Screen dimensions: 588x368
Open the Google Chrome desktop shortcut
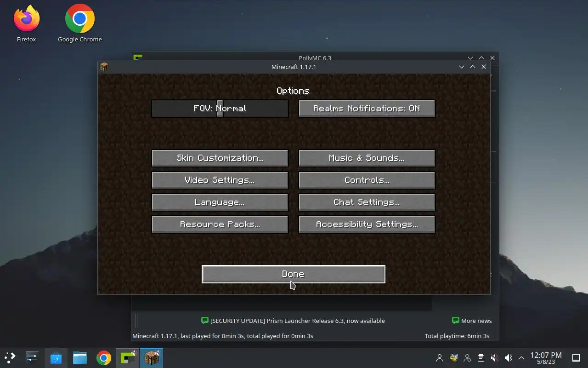(x=79, y=24)
